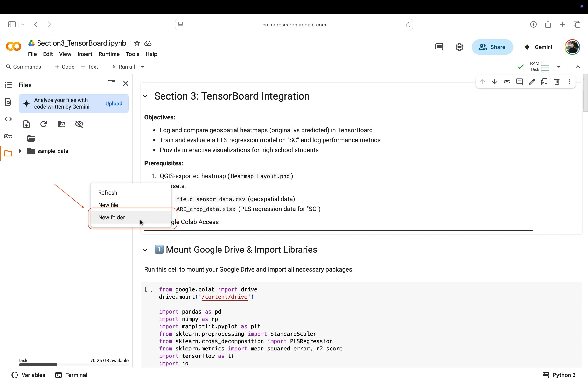This screenshot has width=588, height=382.
Task: Click the notebook title Section3_TensorBoard.ipynb
Action: pos(82,43)
